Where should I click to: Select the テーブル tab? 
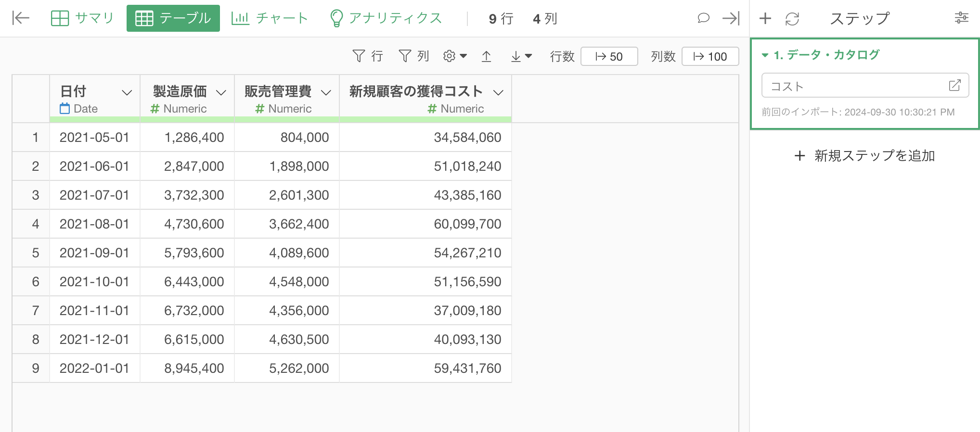coord(173,18)
